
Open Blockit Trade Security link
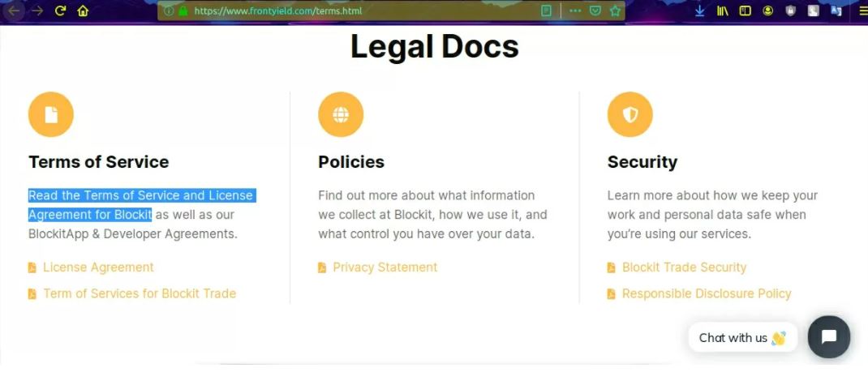pyautogui.click(x=684, y=267)
